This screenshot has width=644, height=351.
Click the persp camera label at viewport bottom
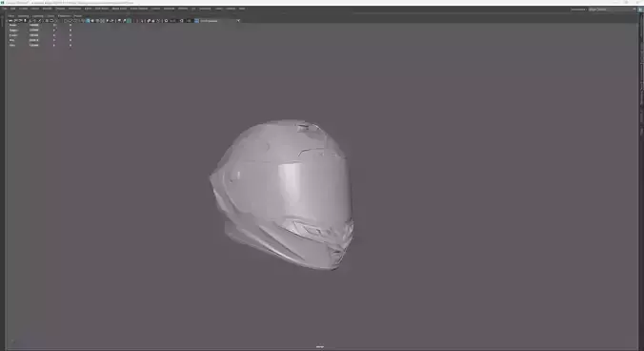point(320,347)
